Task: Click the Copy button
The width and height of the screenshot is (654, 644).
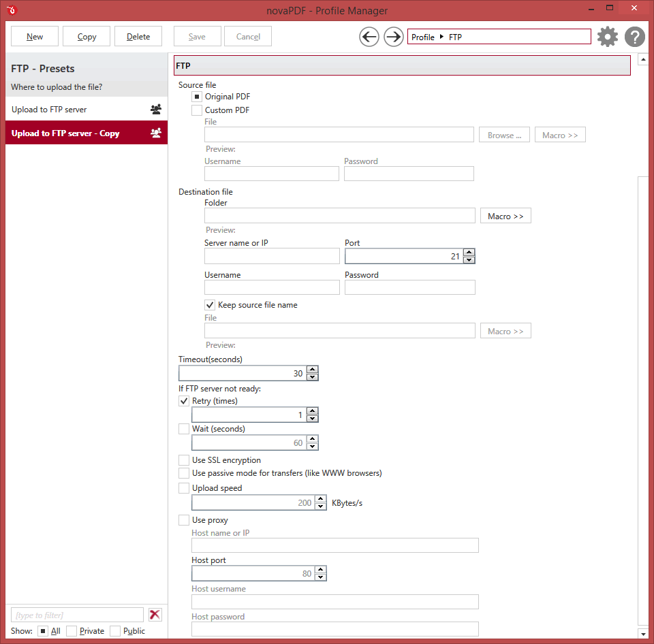Action: (87, 37)
